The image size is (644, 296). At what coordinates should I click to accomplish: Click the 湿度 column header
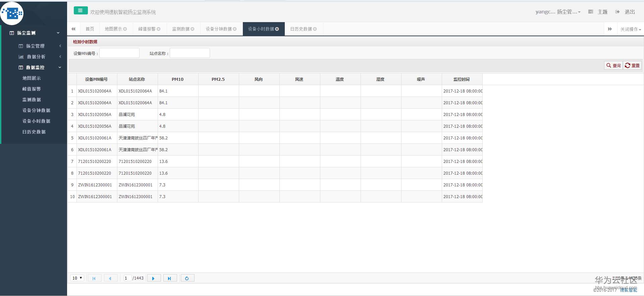pyautogui.click(x=381, y=79)
